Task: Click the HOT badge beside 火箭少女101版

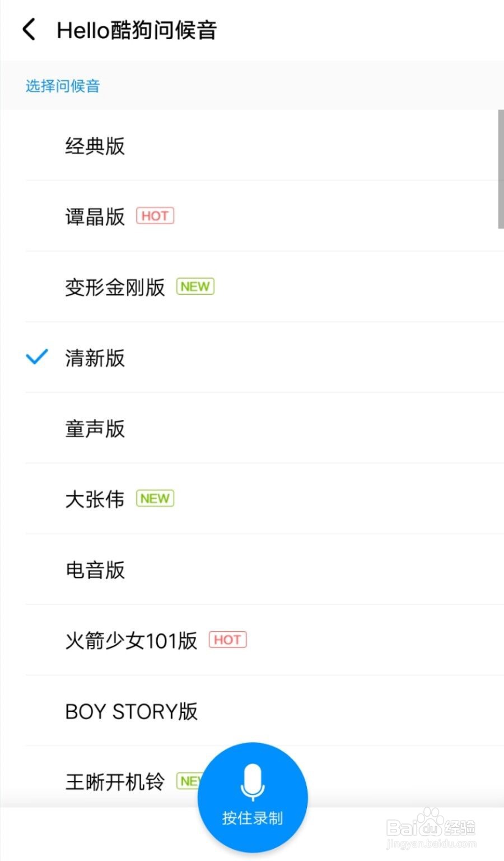Action: coord(227,639)
